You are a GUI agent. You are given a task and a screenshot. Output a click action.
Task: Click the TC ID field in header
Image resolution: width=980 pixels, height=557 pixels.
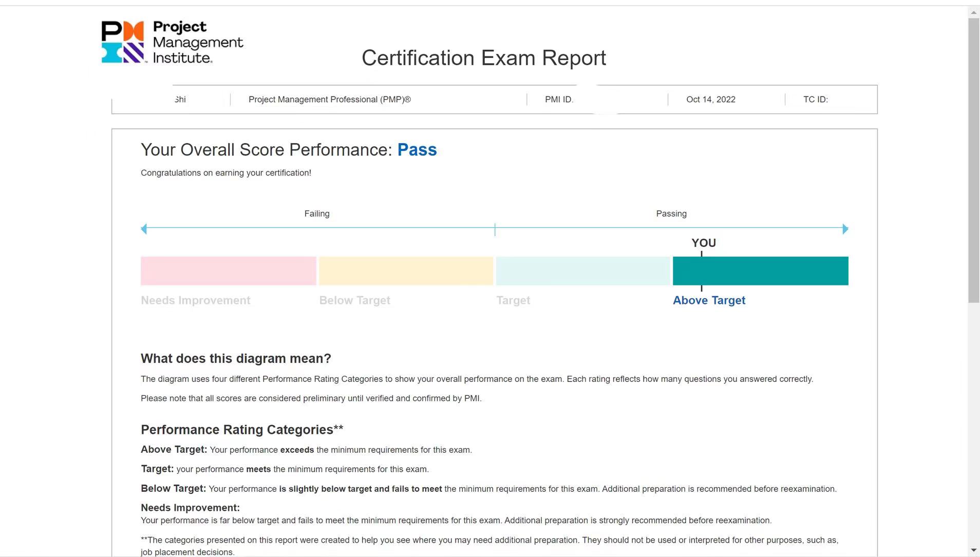click(x=815, y=100)
